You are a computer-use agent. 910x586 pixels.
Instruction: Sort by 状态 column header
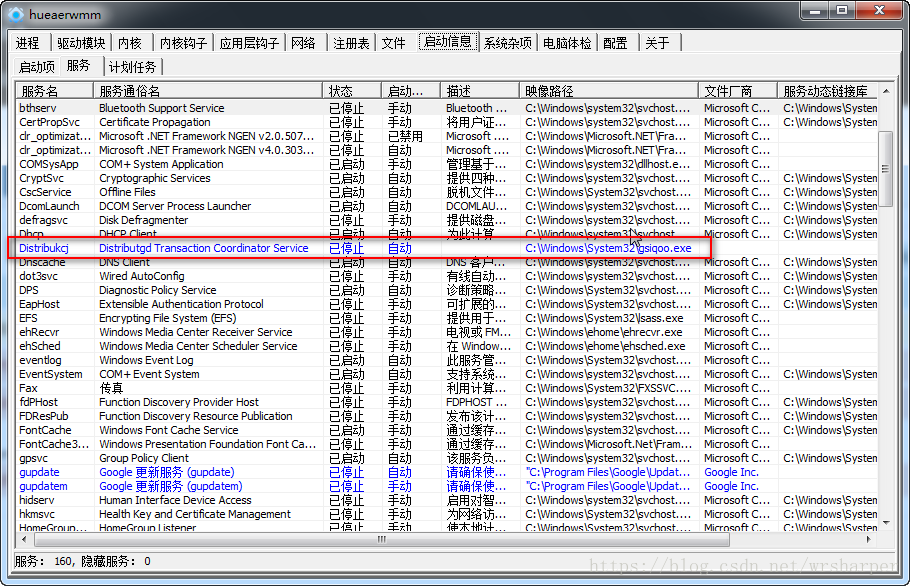click(x=352, y=91)
